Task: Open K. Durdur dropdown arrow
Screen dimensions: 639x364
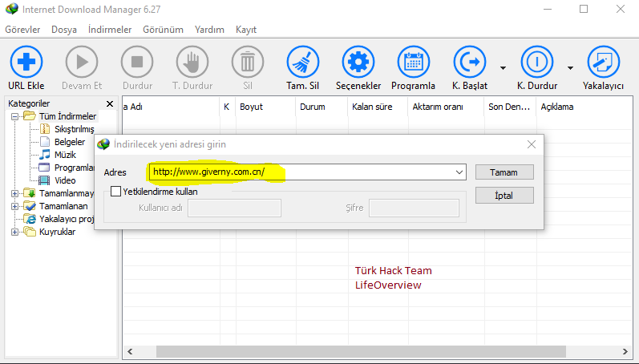Action: pos(571,67)
